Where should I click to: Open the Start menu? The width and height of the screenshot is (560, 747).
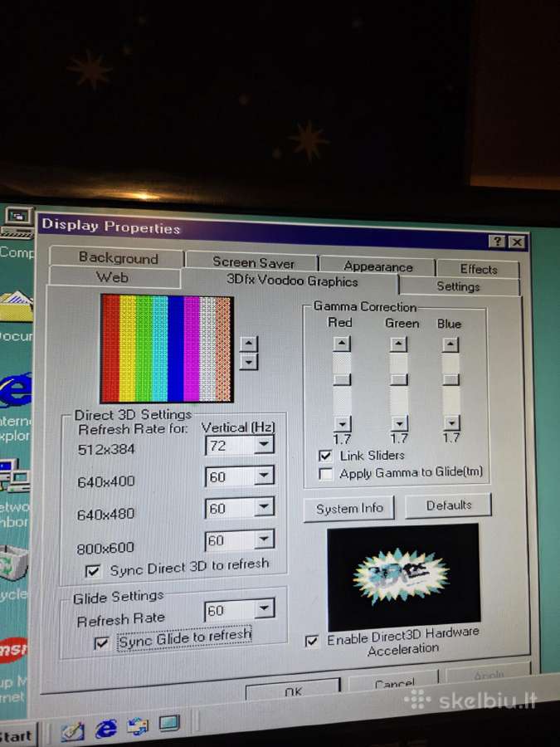click(x=17, y=736)
